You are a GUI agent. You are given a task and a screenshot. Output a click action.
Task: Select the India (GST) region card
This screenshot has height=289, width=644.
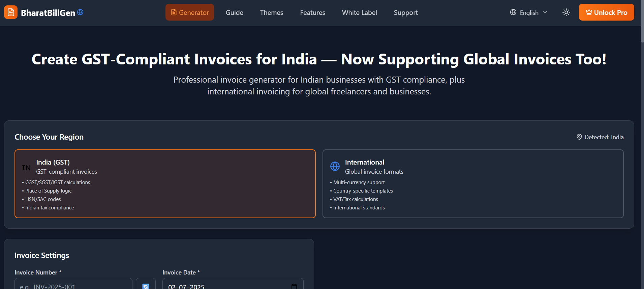[x=165, y=184]
